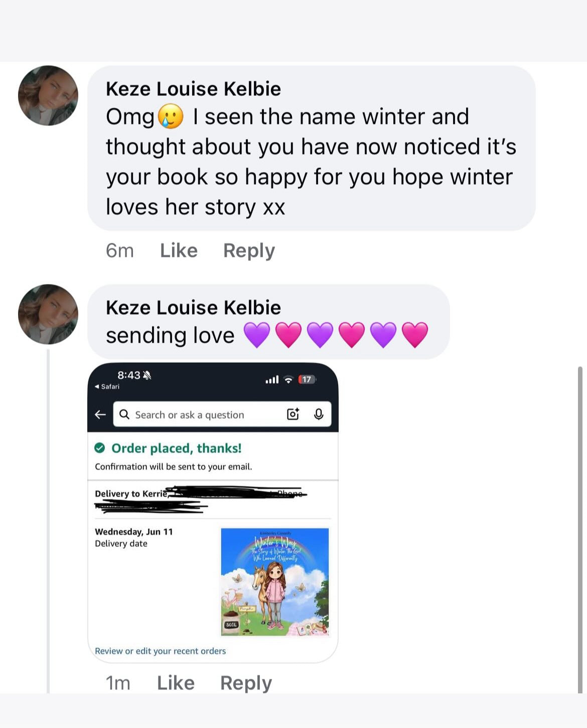Click the Search or ask a question field
The height and width of the screenshot is (728, 587).
(x=222, y=414)
